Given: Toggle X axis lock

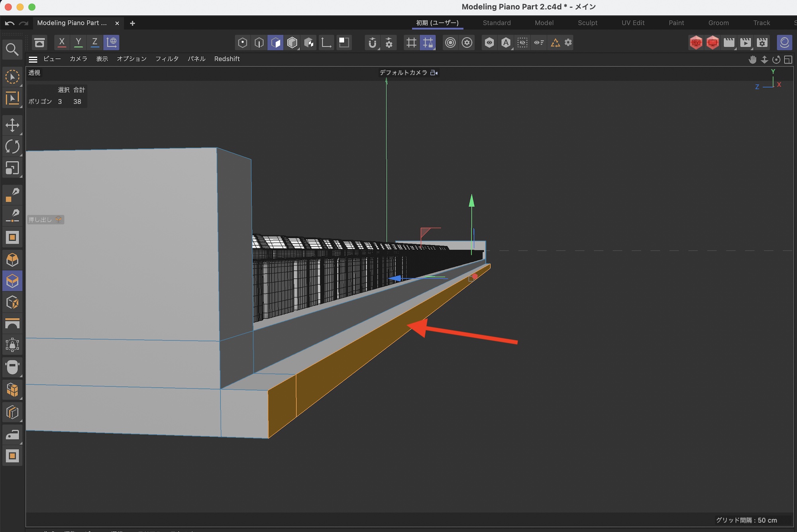Looking at the screenshot, I should click(x=61, y=42).
